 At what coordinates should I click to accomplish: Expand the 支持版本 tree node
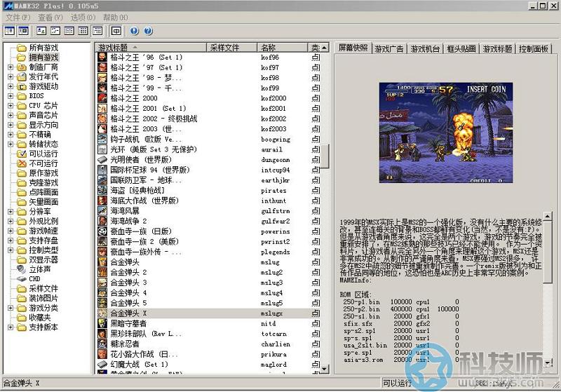pos(11,327)
